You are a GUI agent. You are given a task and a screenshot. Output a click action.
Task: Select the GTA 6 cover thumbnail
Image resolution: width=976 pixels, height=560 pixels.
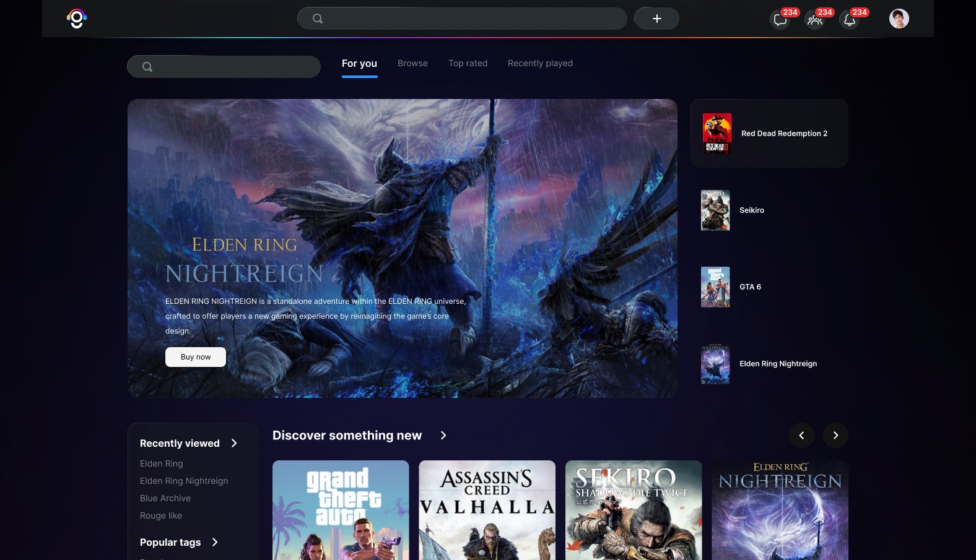pyautogui.click(x=715, y=287)
